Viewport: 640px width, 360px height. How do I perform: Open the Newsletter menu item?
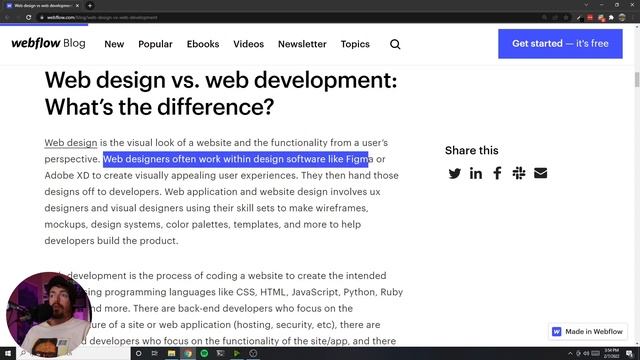302,44
